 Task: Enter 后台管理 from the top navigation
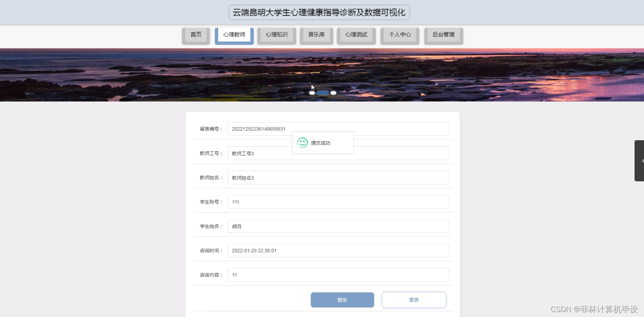click(443, 35)
